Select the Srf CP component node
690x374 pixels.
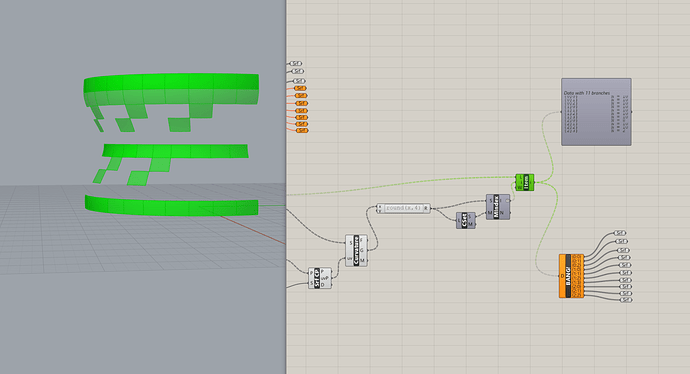(x=320, y=278)
